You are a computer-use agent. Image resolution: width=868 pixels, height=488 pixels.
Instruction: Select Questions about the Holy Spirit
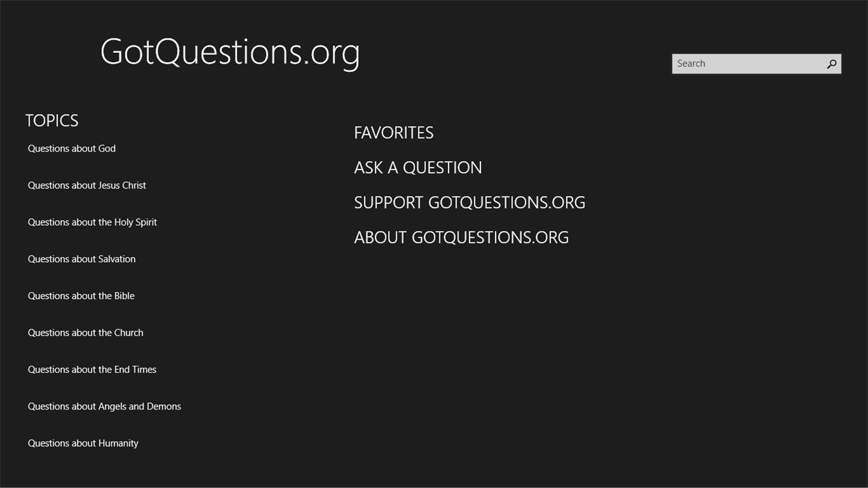(92, 222)
